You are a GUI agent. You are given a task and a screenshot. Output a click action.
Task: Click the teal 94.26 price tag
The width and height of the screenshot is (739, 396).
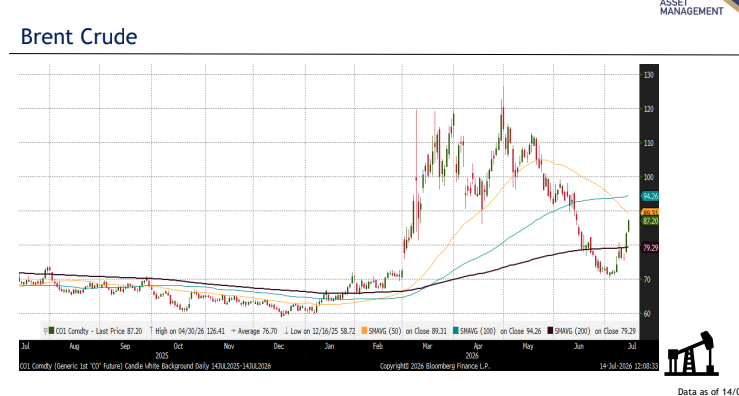[x=650, y=196]
